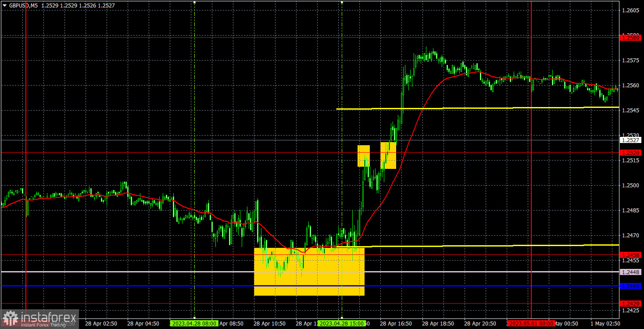The image size is (644, 329).
Task: Open the chart menu triangle beside GBPUSD,M5
Action: coord(4,5)
